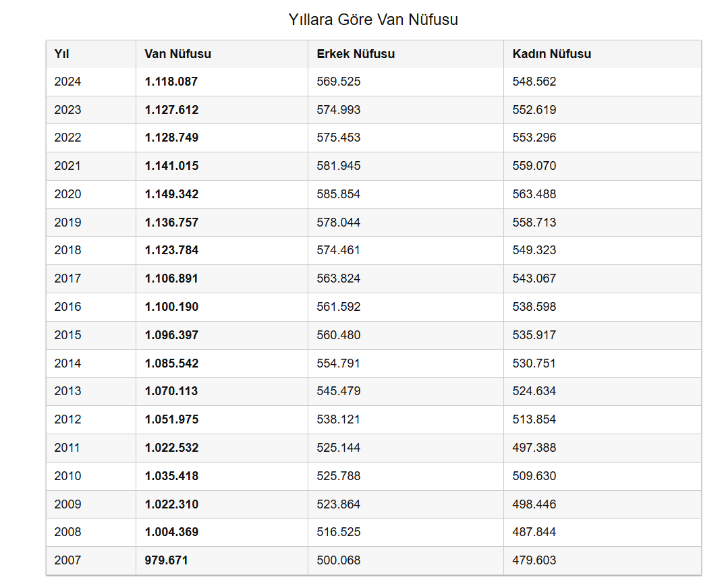
Task: Click the 'Van Nüfusu' column header
Action: click(x=177, y=54)
